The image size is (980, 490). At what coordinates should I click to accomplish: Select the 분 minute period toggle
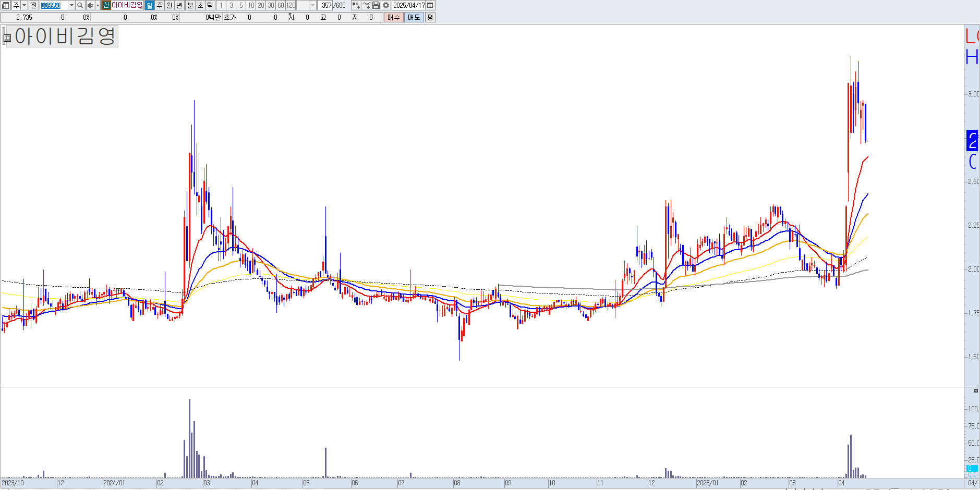click(x=190, y=5)
